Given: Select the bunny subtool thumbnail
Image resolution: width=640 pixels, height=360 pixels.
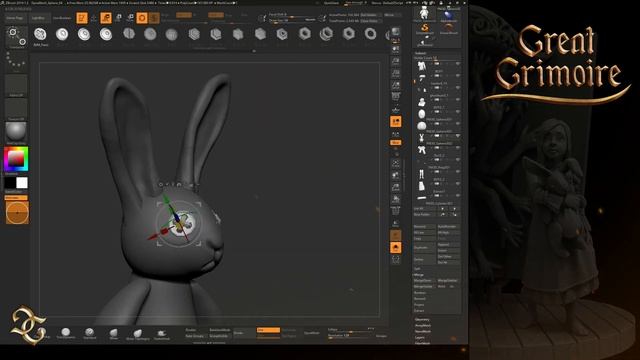Looking at the screenshot, I should point(421,138).
